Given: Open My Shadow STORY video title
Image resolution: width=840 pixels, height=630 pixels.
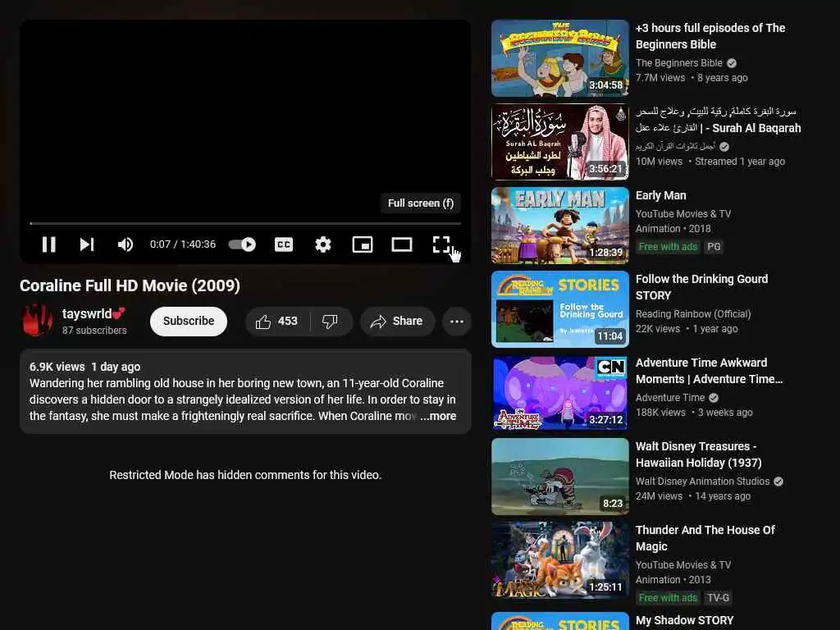Looking at the screenshot, I should pyautogui.click(x=684, y=620).
